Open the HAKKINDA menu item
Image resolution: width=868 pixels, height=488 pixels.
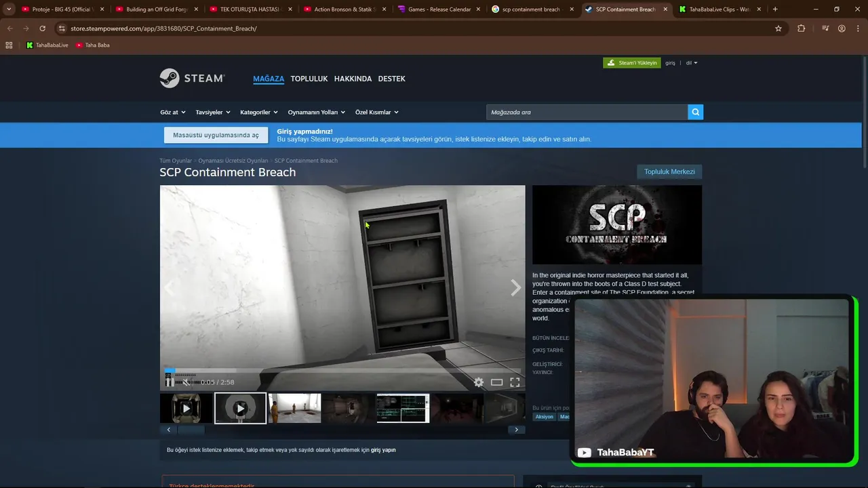pyautogui.click(x=353, y=79)
